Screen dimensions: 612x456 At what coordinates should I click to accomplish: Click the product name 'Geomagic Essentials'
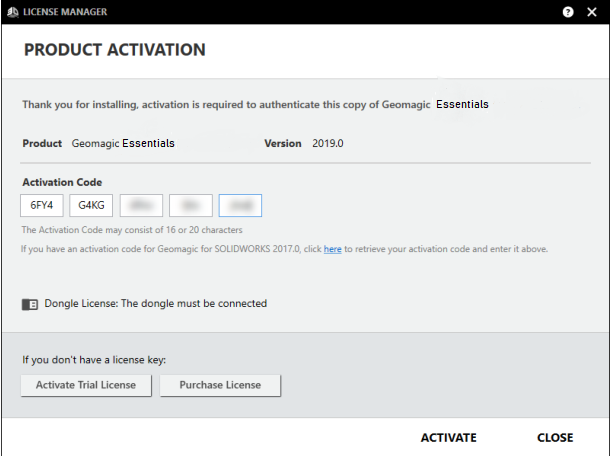pos(123,143)
